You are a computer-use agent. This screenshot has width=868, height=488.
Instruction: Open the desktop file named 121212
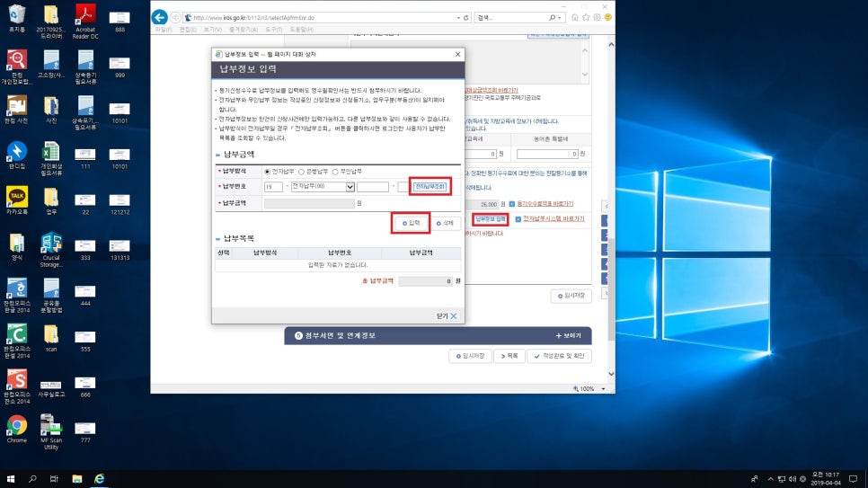click(x=120, y=204)
